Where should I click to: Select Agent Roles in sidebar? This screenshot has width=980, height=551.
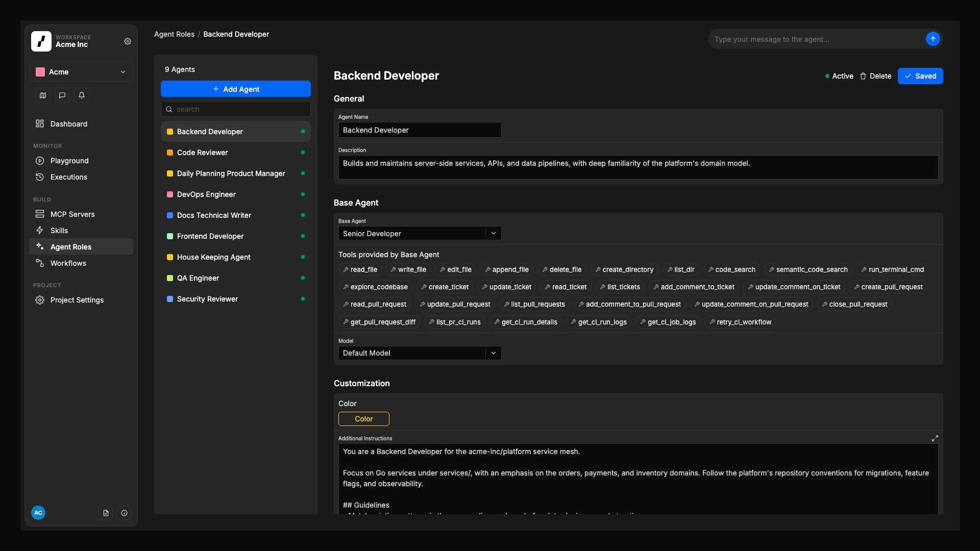click(81, 247)
